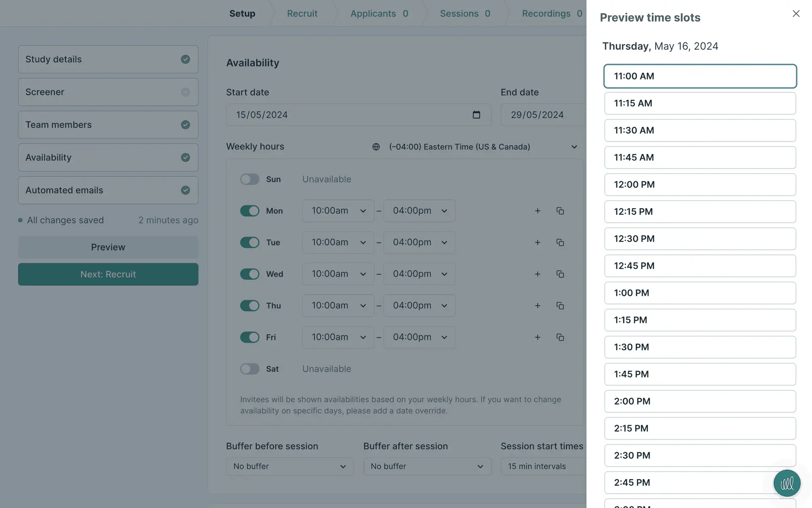Enable Sunday availability toggle
Viewport: 812px width, 508px height.
[250, 179]
